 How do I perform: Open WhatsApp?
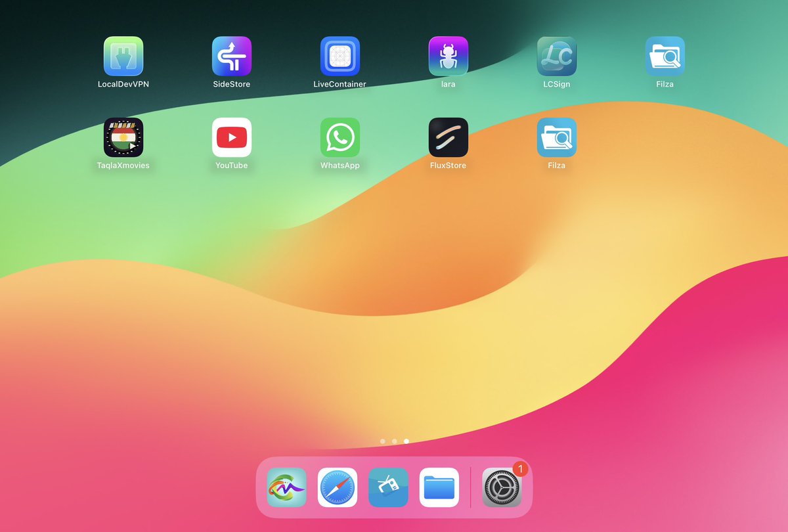click(x=340, y=137)
